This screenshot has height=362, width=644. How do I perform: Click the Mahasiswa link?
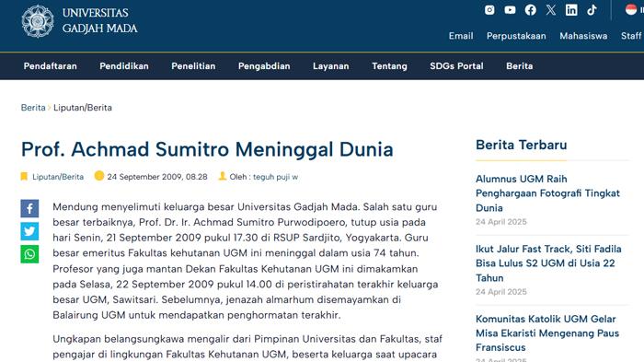coord(583,36)
